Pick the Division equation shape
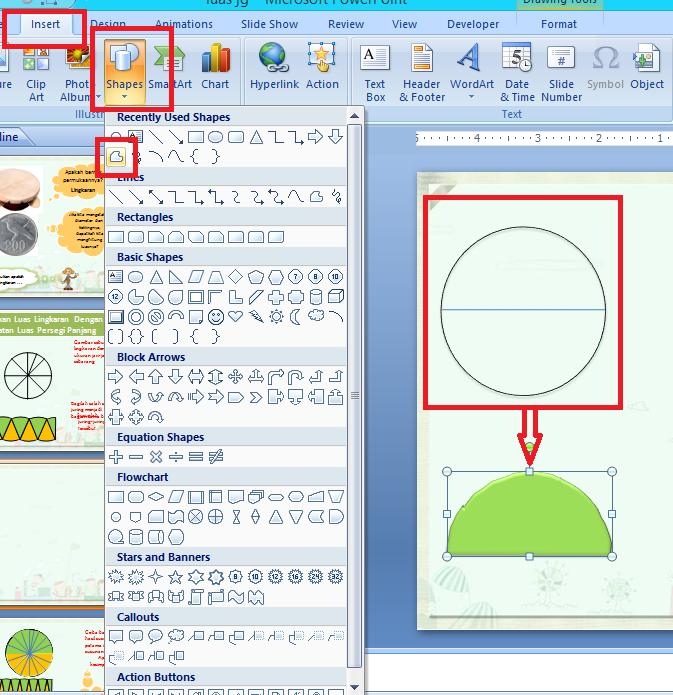This screenshot has height=695, width=673. pyautogui.click(x=176, y=457)
